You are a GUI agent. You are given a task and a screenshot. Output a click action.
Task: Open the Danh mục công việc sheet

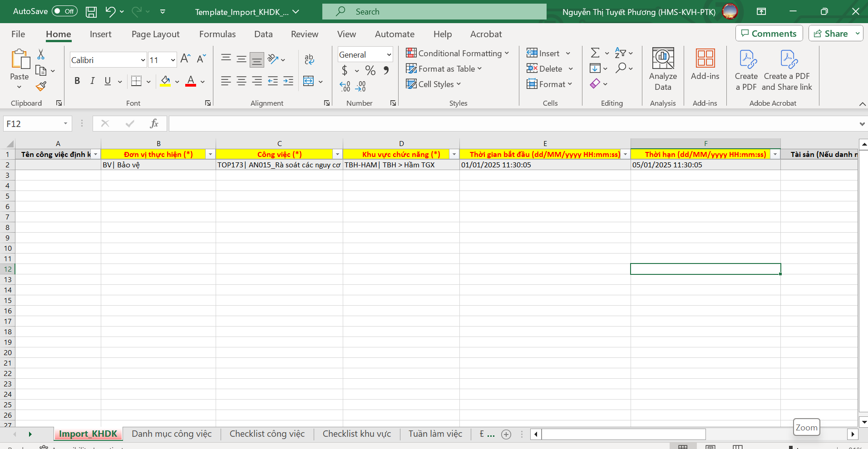coord(172,434)
